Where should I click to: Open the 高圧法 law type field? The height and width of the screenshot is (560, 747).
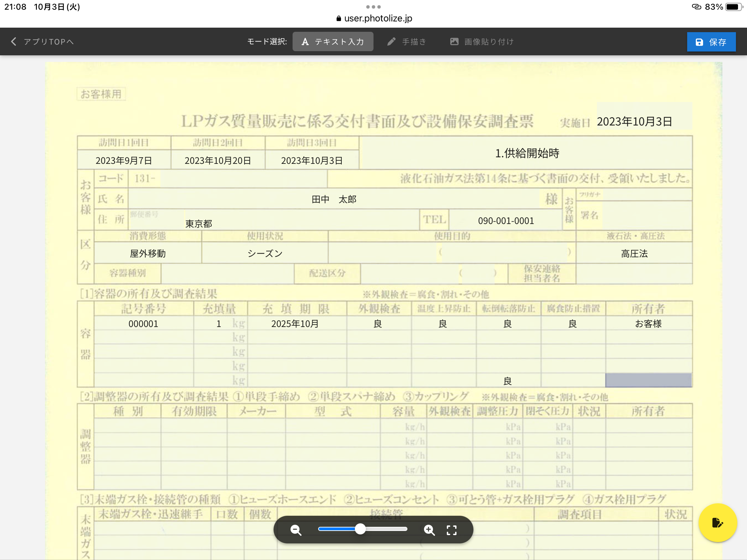(x=634, y=253)
